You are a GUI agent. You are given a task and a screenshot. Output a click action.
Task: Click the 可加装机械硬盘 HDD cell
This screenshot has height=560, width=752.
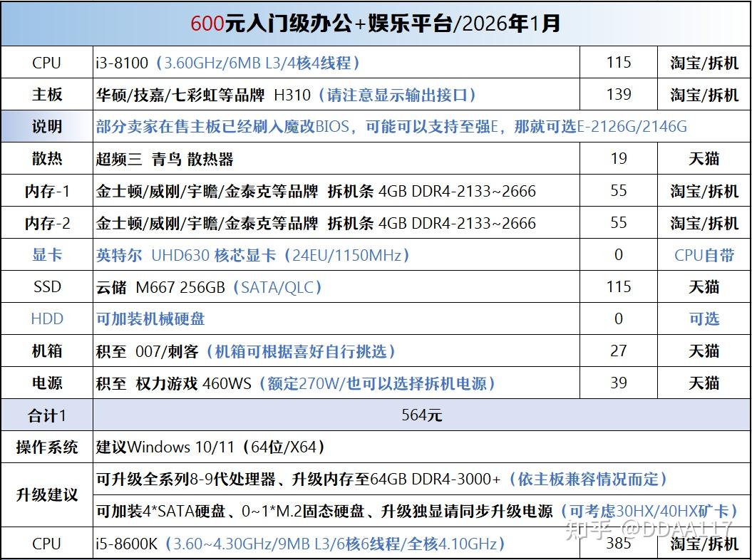[x=336, y=319]
